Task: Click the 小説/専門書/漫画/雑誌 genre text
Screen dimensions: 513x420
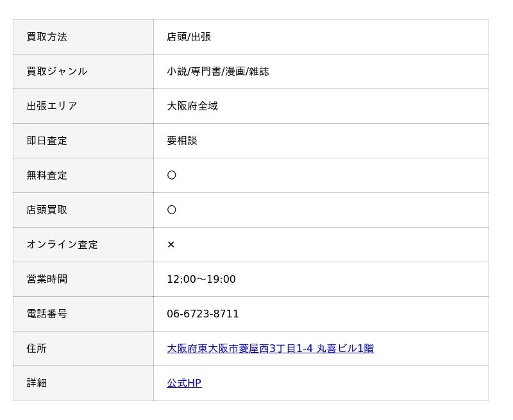Action: pyautogui.click(x=218, y=72)
